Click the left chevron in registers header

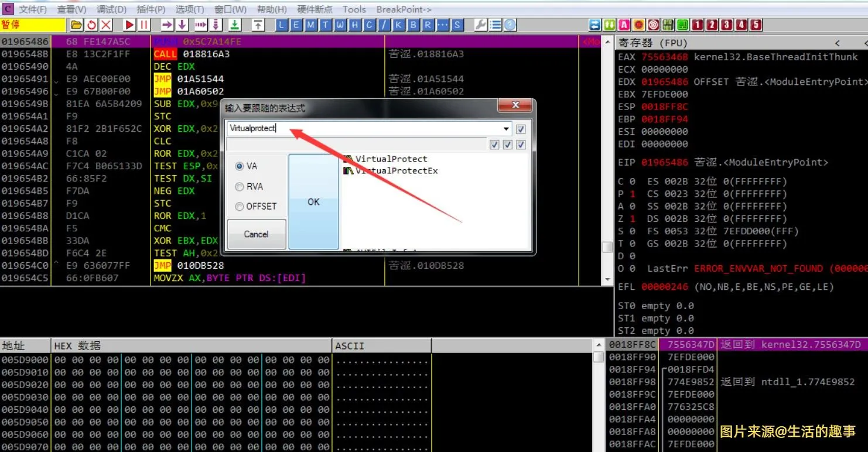837,43
